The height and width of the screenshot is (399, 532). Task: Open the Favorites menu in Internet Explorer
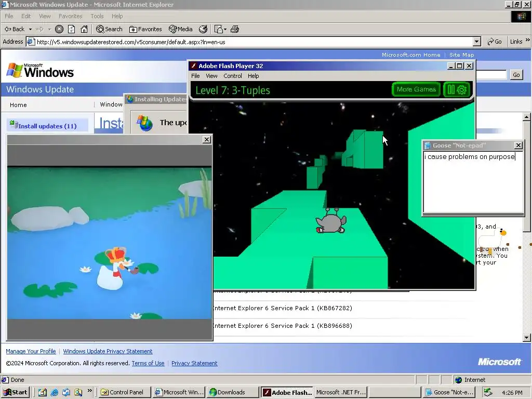pyautogui.click(x=70, y=16)
